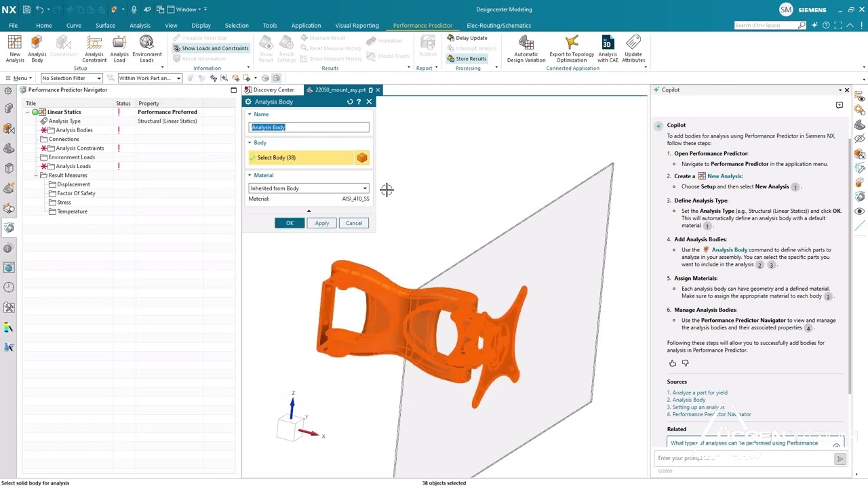Click the Copilot prompt input box
The image size is (868, 488).
(744, 459)
